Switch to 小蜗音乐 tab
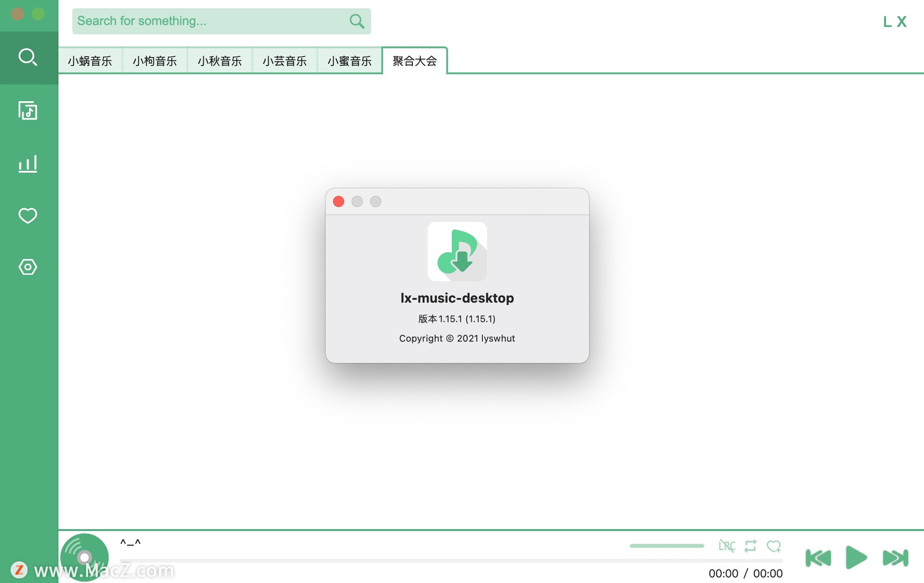Image resolution: width=924 pixels, height=583 pixels. [90, 61]
